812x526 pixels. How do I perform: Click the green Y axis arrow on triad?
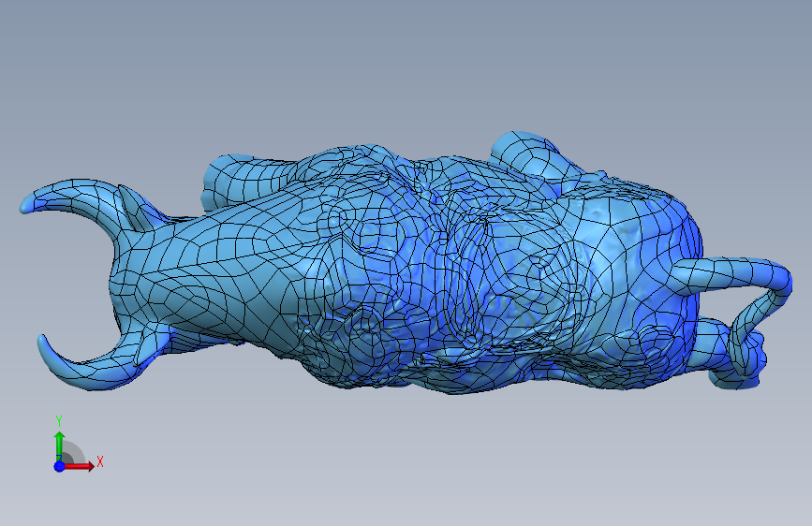(59, 446)
